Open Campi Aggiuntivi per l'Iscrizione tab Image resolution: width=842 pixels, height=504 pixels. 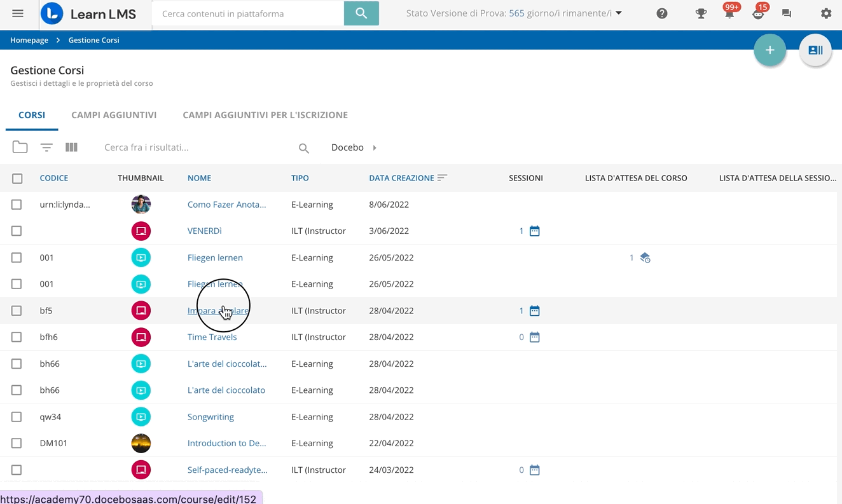click(265, 115)
